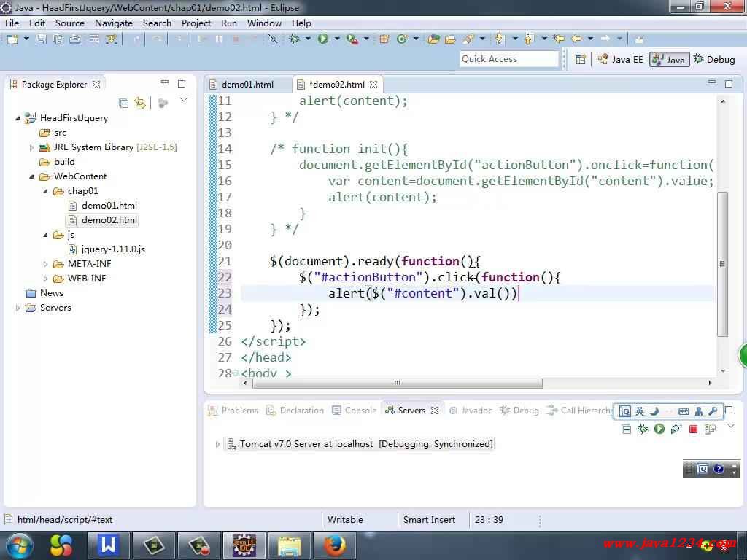Click the Start server in profile mode icon
The width and height of the screenshot is (747, 560).
[676, 429]
